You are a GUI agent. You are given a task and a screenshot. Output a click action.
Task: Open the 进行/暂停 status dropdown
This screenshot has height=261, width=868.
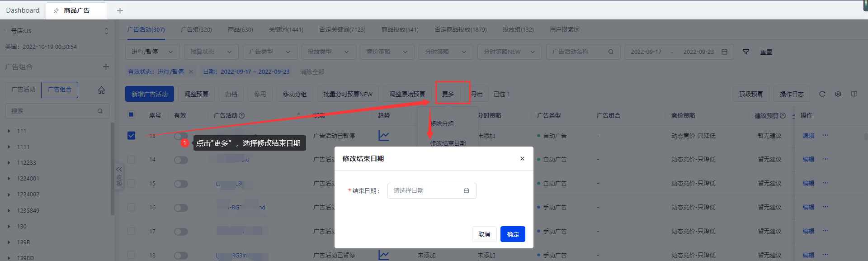tap(152, 52)
